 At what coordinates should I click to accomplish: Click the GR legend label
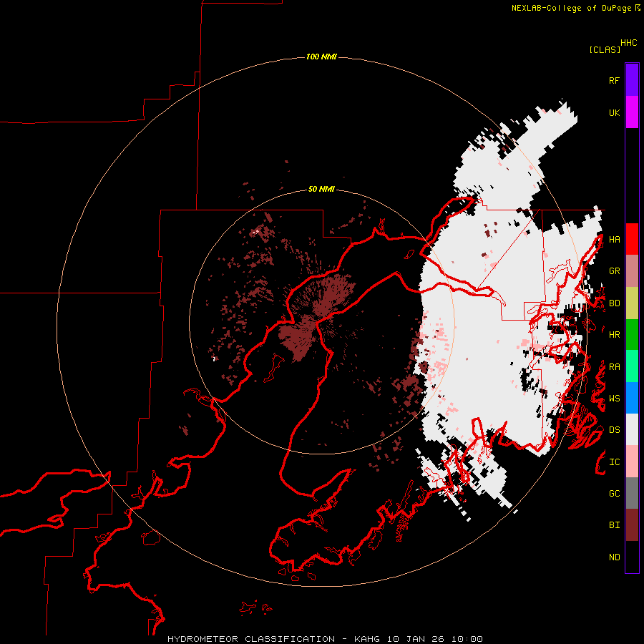coord(615,271)
